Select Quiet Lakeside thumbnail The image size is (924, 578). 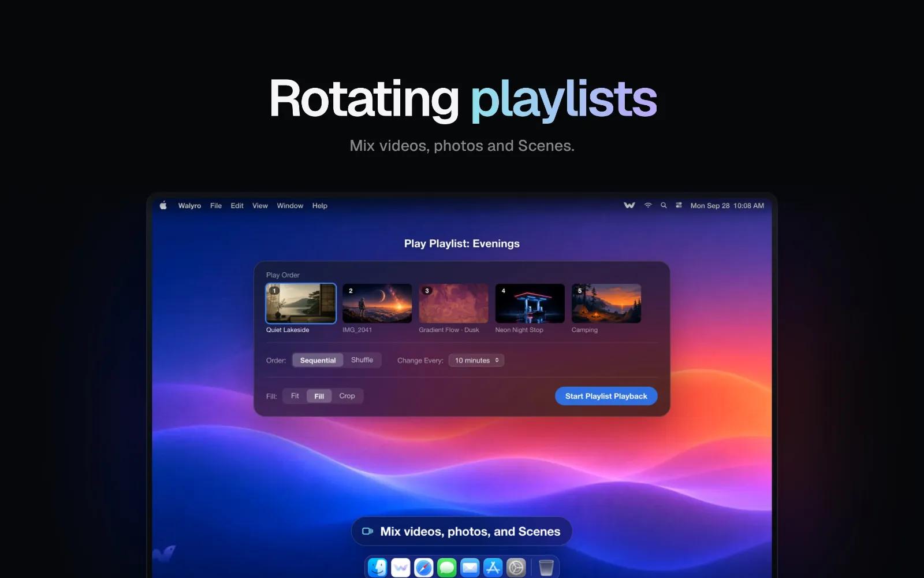pos(301,303)
